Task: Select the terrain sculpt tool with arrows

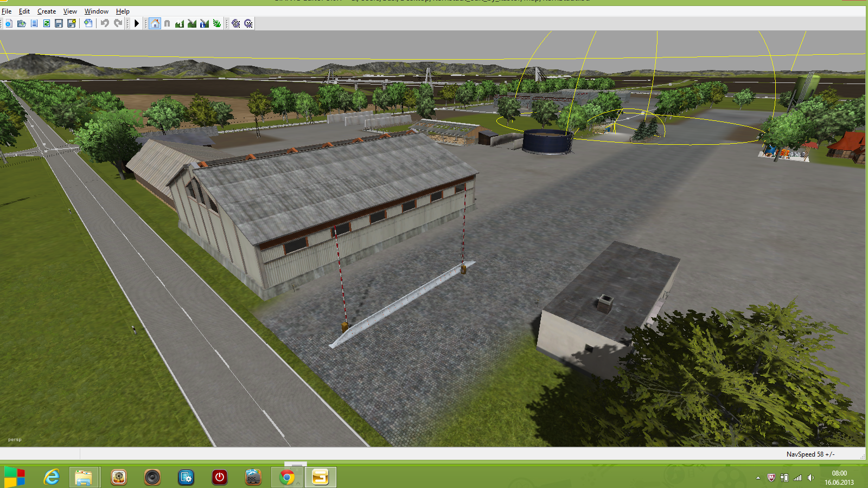Action: tap(180, 23)
